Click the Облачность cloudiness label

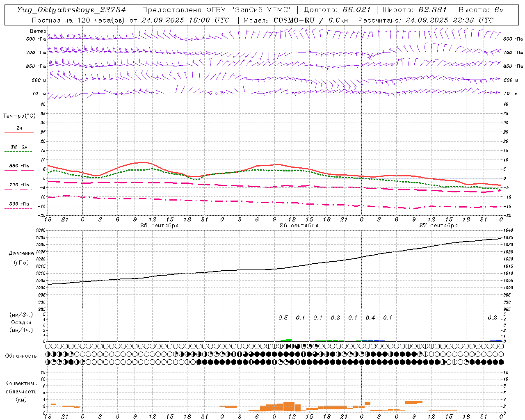pyautogui.click(x=21, y=356)
